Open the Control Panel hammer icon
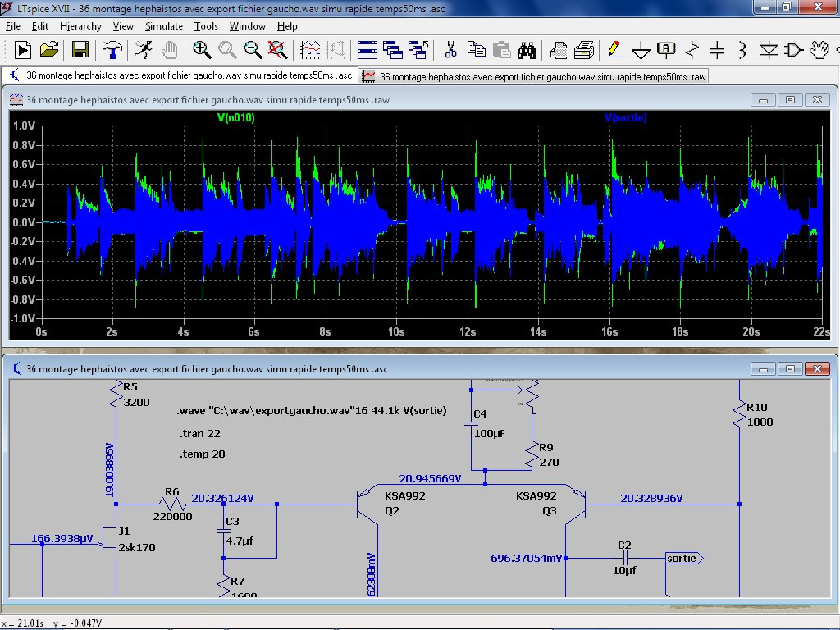The height and width of the screenshot is (630, 840). click(112, 51)
